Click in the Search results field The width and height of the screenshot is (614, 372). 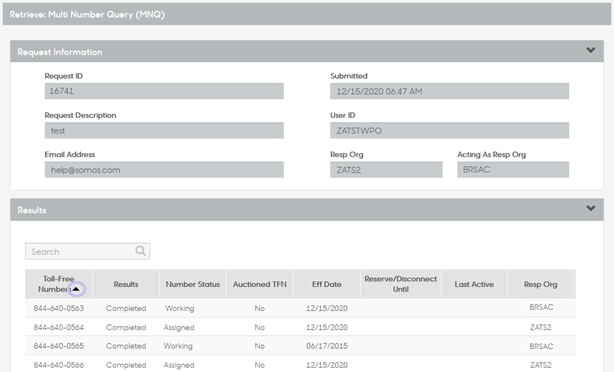87,251
